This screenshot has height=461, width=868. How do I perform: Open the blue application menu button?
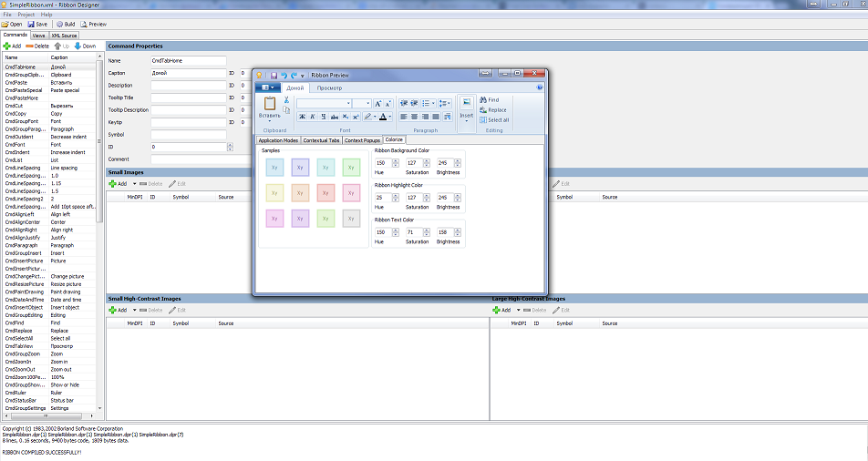(x=267, y=87)
